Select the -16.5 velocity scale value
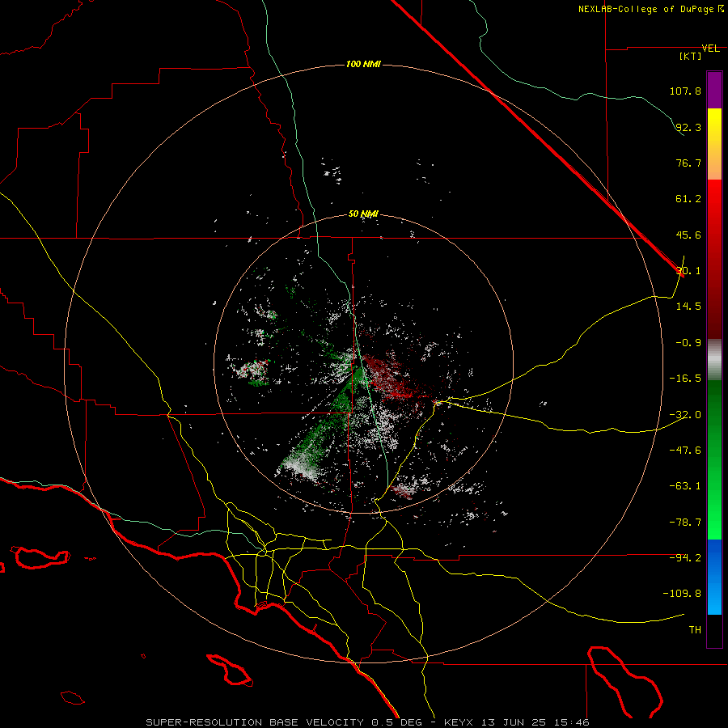The image size is (728, 728). click(x=685, y=379)
